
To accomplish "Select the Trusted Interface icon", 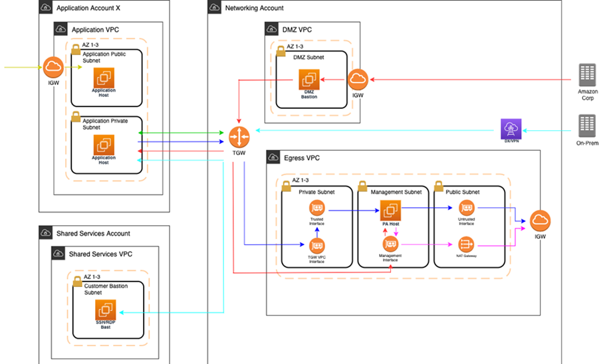I will (x=316, y=208).
